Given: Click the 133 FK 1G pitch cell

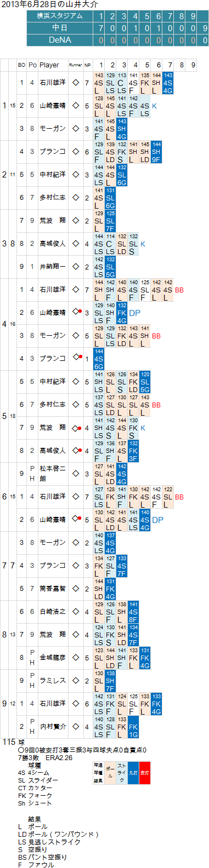Looking at the screenshot, I should click(133, 727).
